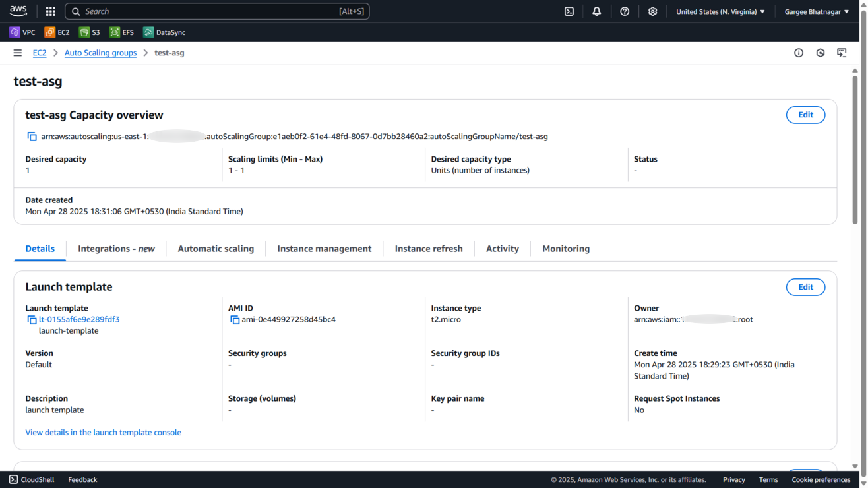Open Cookie preferences in footer
This screenshot has height=488, width=868.
coord(821,479)
